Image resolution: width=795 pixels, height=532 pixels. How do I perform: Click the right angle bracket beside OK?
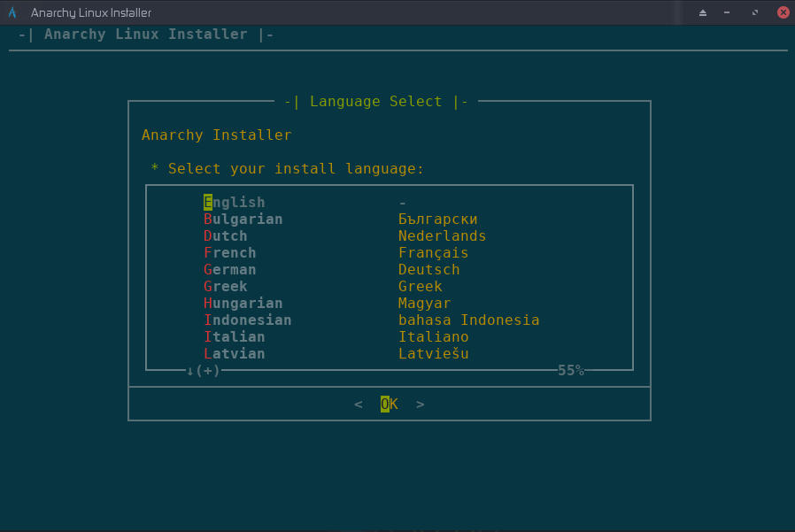point(420,404)
